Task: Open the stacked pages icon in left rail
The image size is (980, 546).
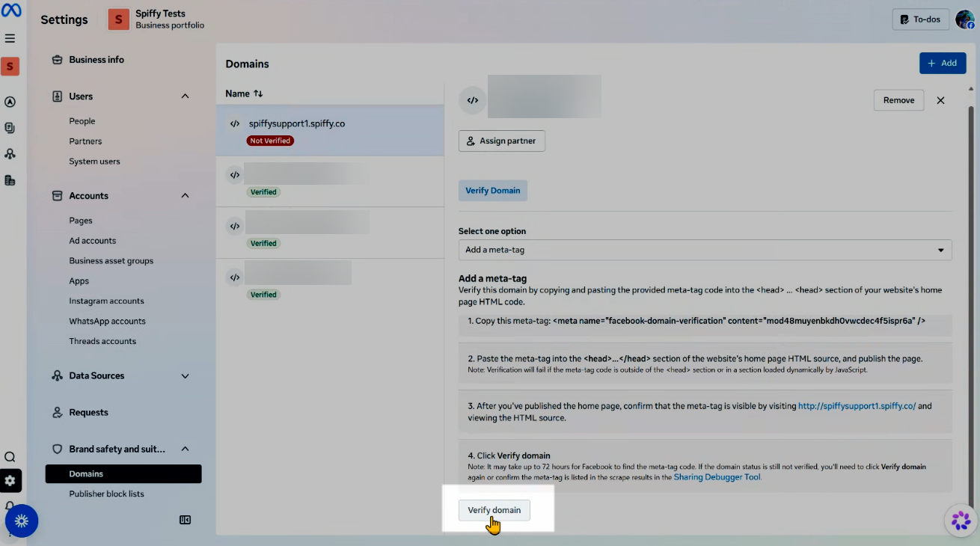Action: point(10,128)
